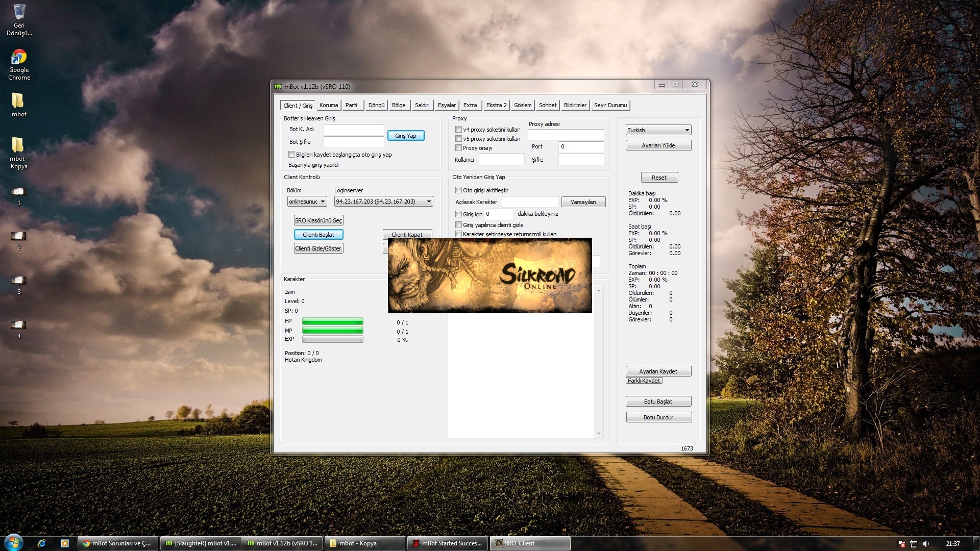Click the volume speaker tray icon
This screenshot has width=980, height=551.
coord(926,544)
